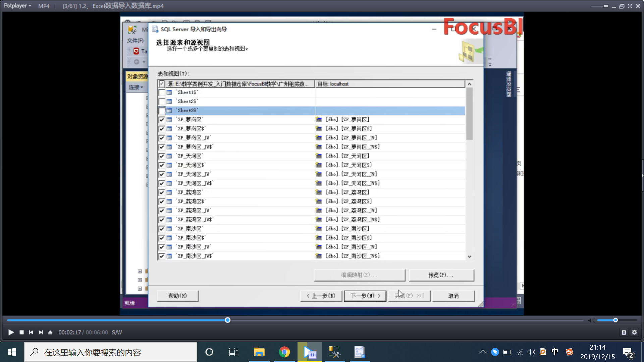Skip to previous track button
Screen dimensions: 644x362
click(x=31, y=332)
